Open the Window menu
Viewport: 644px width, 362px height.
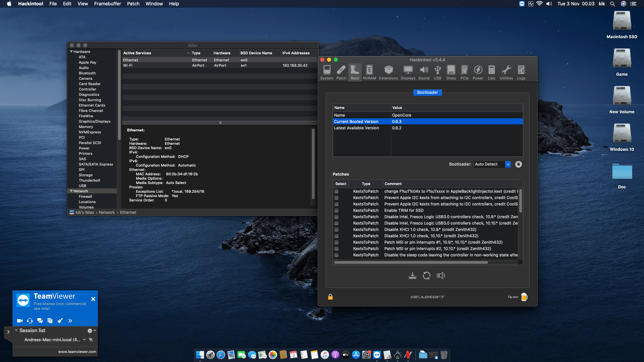pyautogui.click(x=154, y=4)
